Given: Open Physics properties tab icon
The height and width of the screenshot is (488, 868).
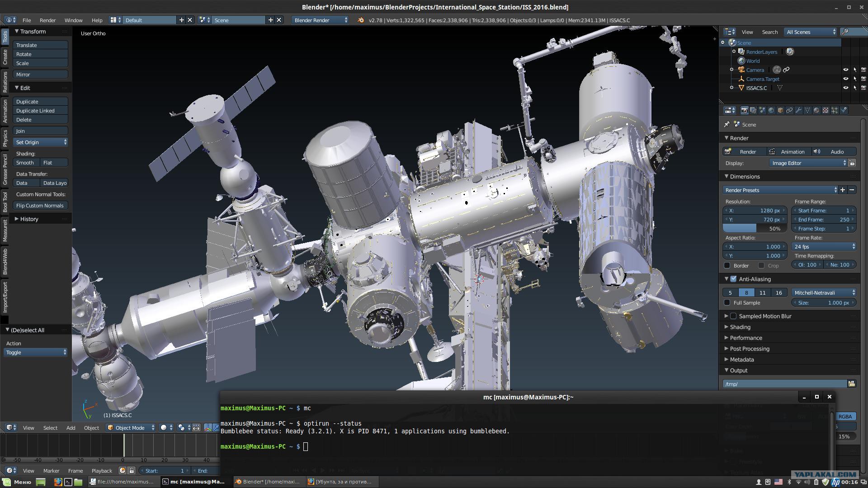Looking at the screenshot, I should coord(844,110).
